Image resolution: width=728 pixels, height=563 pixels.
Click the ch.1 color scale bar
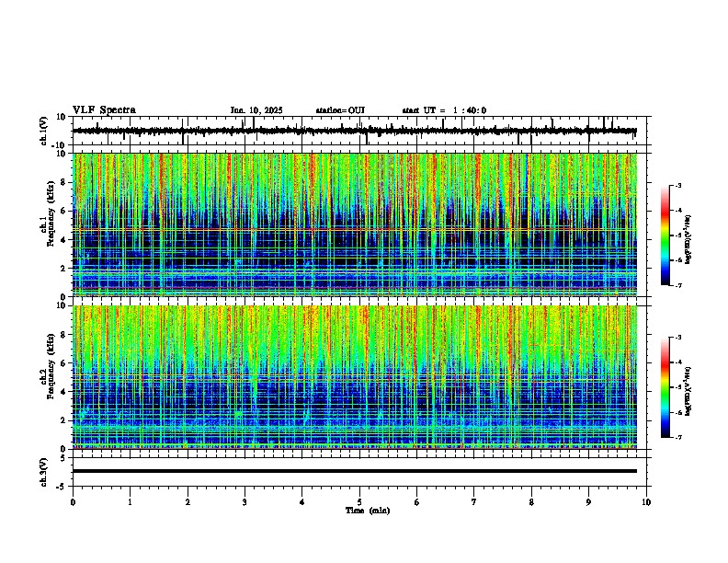pos(665,236)
